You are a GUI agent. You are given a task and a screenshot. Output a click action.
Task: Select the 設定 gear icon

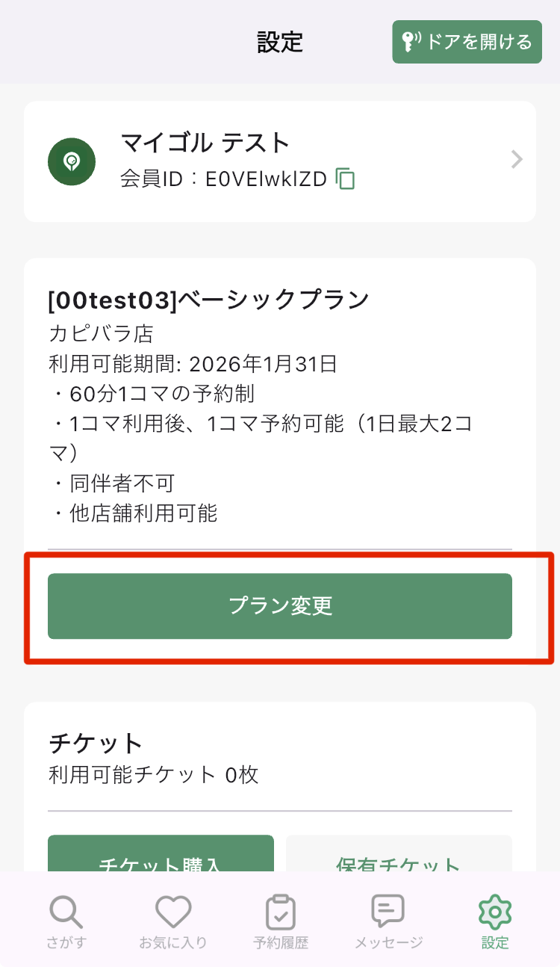494,912
